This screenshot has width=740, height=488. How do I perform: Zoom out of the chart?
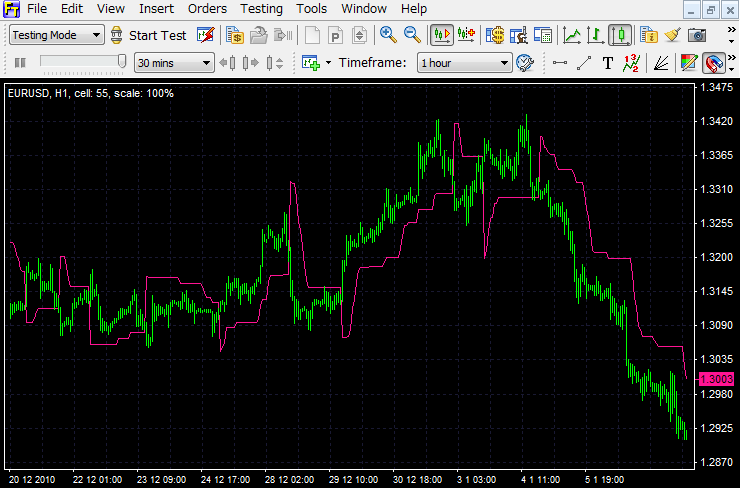[x=412, y=35]
